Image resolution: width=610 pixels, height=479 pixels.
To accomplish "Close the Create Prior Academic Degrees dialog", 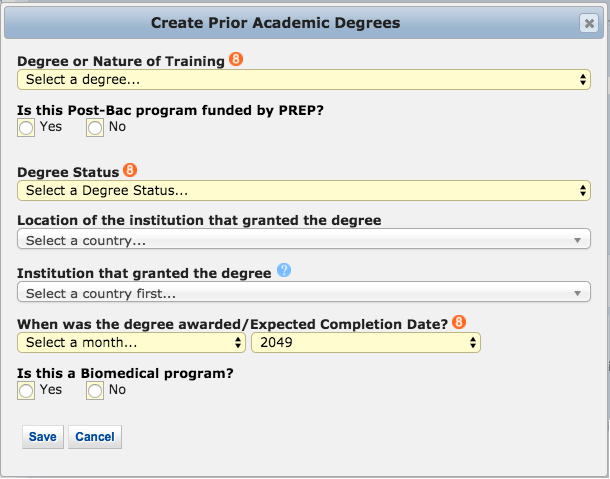I will pyautogui.click(x=588, y=24).
